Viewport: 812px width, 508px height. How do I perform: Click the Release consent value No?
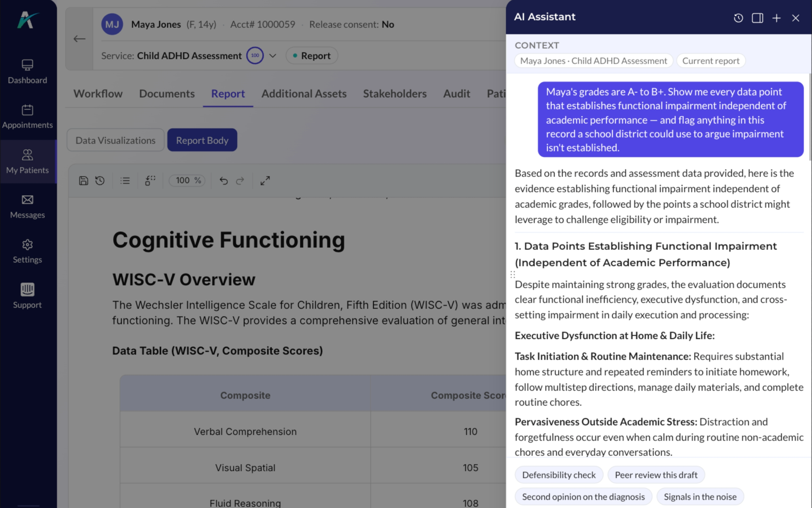click(x=388, y=24)
